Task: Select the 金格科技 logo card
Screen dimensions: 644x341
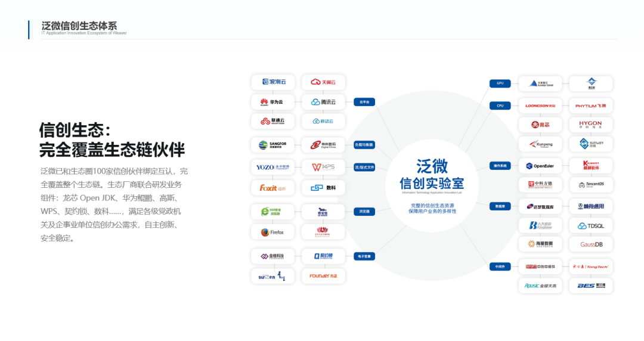Action: (x=273, y=256)
